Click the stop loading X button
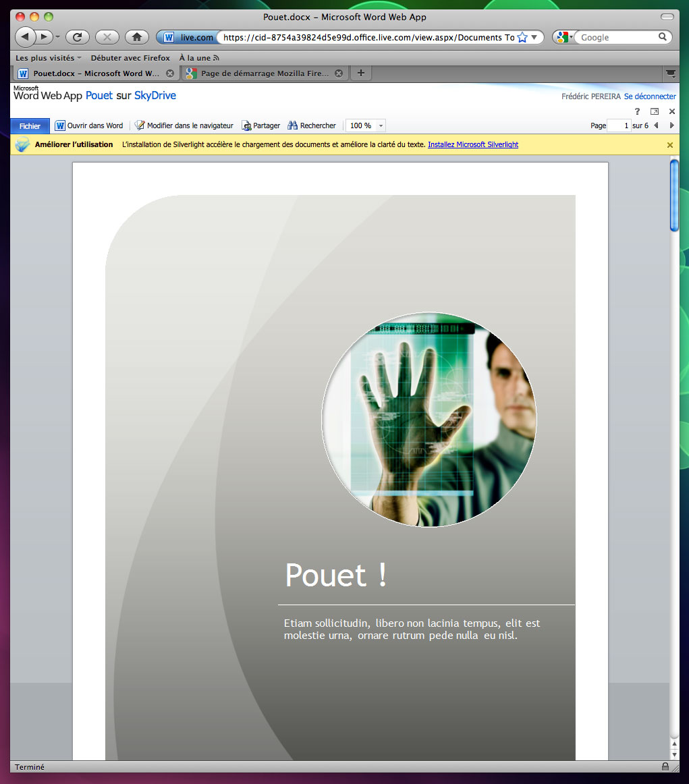This screenshot has width=689, height=784. (107, 37)
